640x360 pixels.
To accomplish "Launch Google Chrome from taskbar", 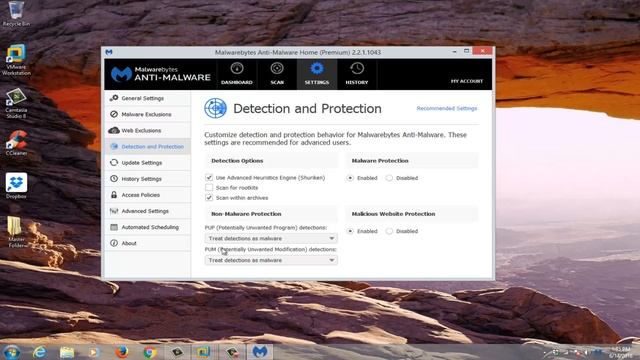I will pyautogui.click(x=149, y=351).
